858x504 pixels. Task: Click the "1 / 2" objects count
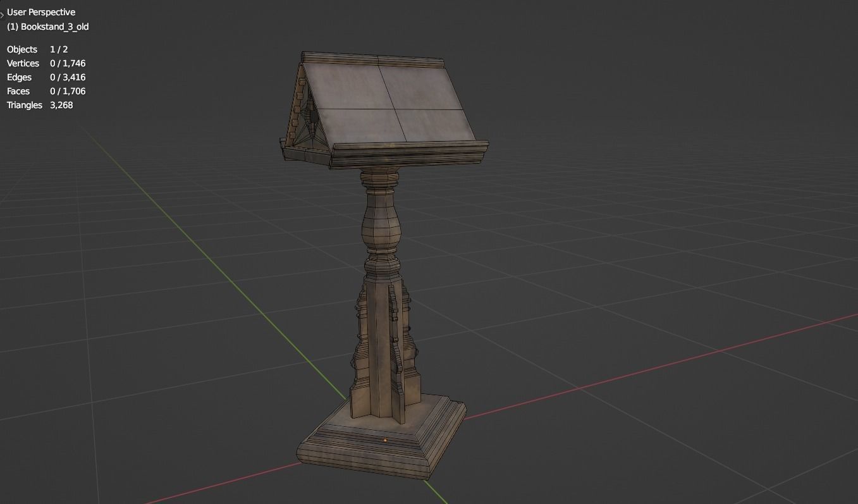59,49
